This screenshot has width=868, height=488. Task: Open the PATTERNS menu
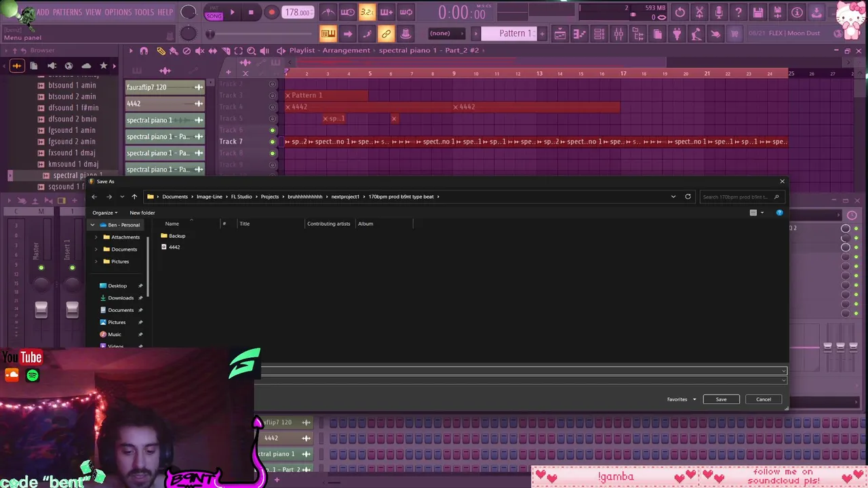(67, 12)
